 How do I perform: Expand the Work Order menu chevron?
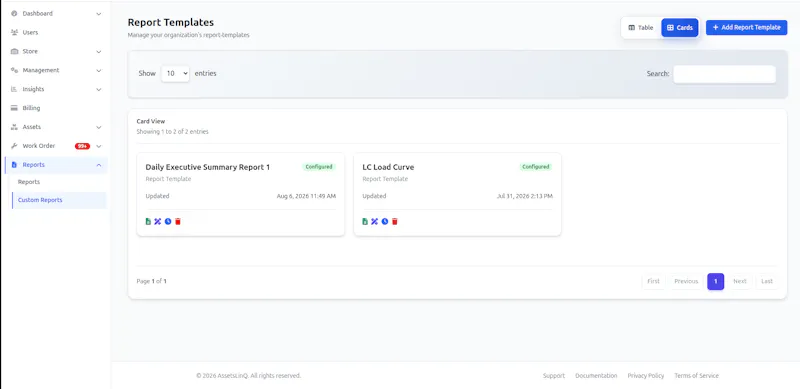pos(98,146)
